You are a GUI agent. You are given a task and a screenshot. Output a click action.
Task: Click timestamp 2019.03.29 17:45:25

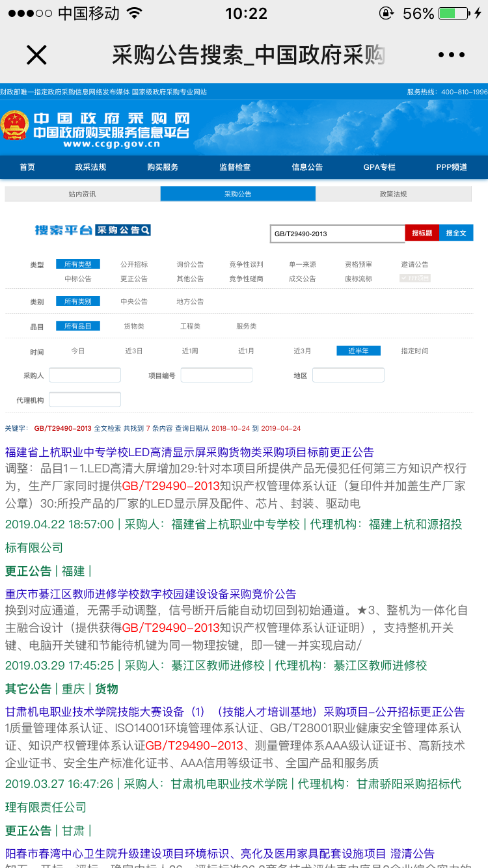(x=60, y=666)
